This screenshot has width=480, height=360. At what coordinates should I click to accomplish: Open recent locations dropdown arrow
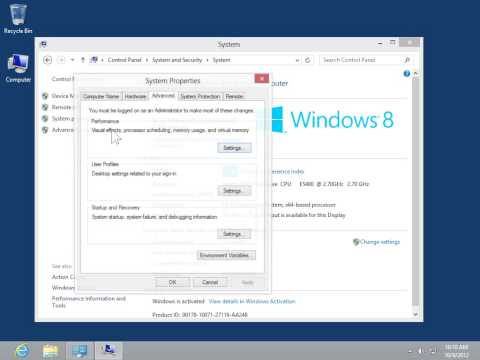point(72,60)
